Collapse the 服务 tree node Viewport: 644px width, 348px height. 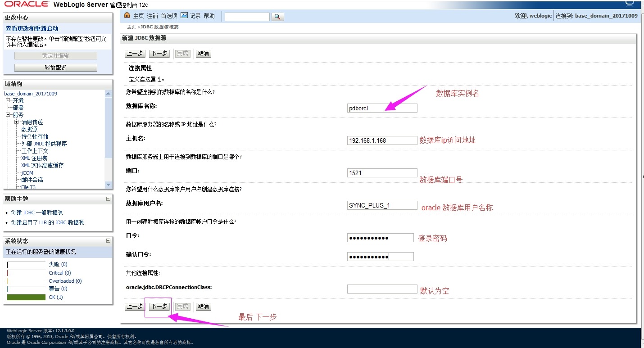point(8,115)
